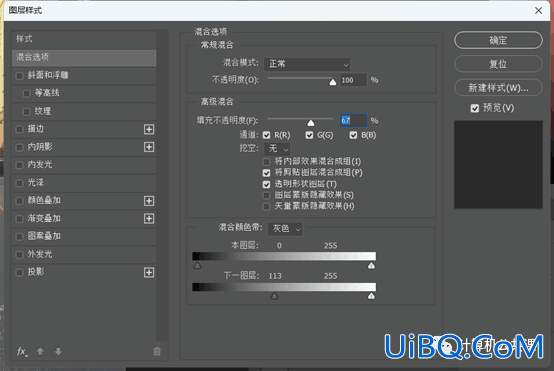This screenshot has width=554, height=371.
Task: Click the style preview thumbnail
Action: 498,165
